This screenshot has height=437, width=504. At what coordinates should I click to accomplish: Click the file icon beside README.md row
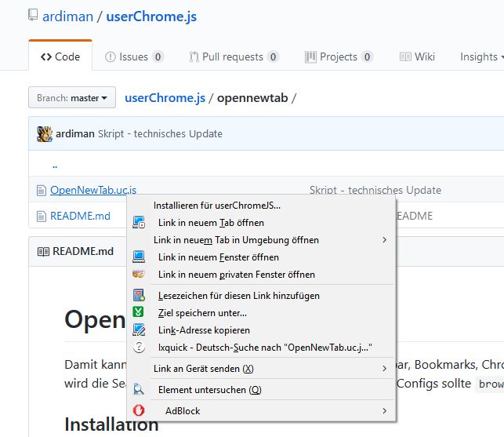click(x=41, y=216)
